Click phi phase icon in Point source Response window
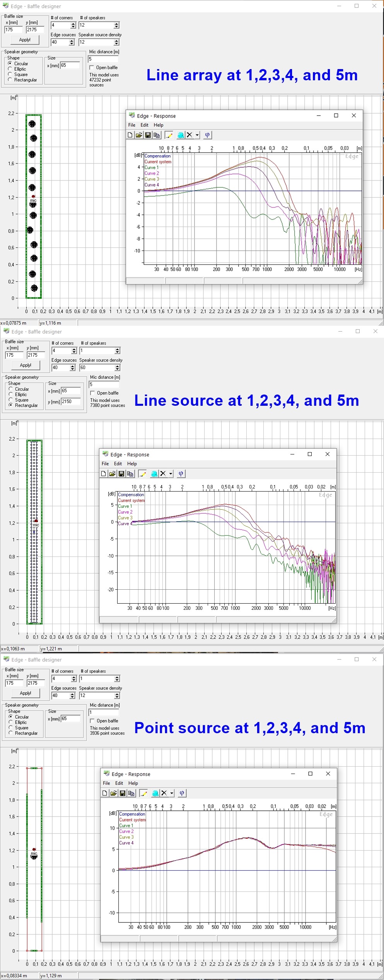This screenshot has height=980, width=384. [x=182, y=793]
